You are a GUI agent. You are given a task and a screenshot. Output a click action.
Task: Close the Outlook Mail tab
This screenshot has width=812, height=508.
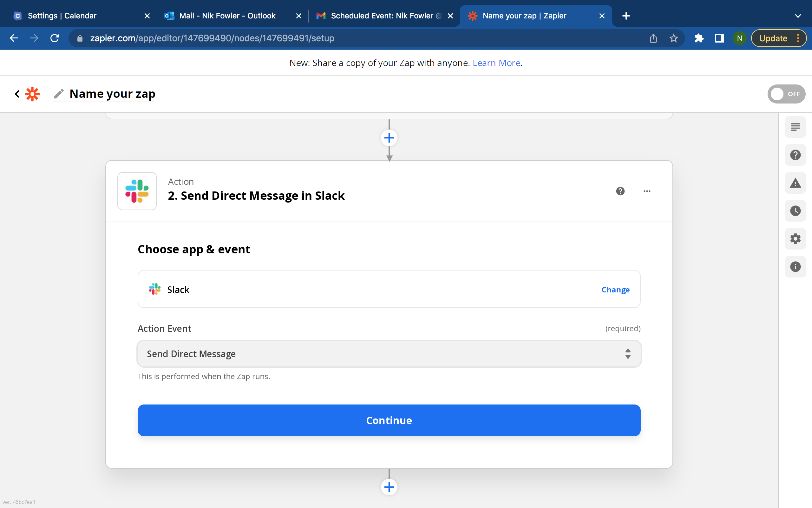pyautogui.click(x=298, y=16)
